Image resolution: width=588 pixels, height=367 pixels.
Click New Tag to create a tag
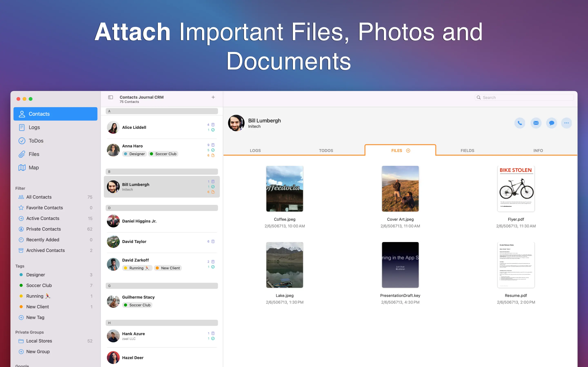point(35,317)
